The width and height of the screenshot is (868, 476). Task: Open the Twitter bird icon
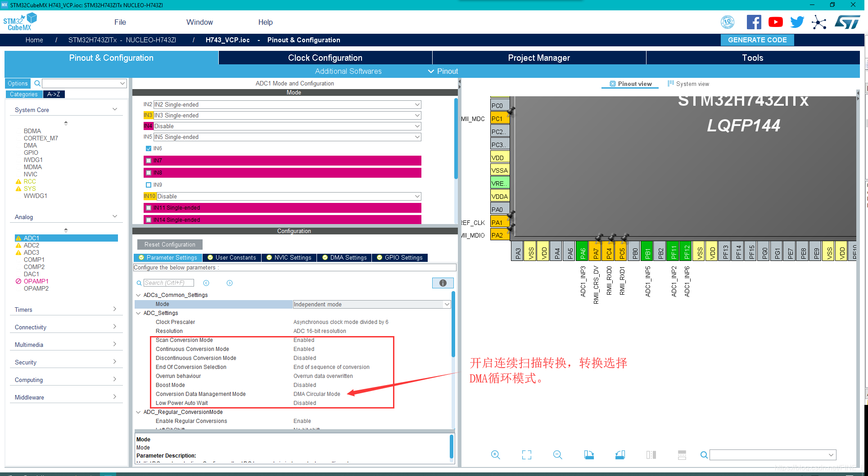[x=797, y=22]
